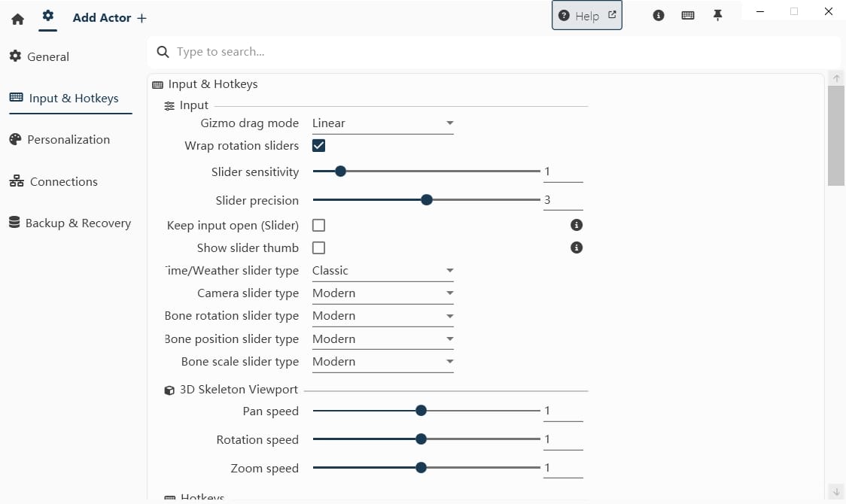The height and width of the screenshot is (504, 846).
Task: Click the settings gear tab icon
Action: (x=48, y=16)
